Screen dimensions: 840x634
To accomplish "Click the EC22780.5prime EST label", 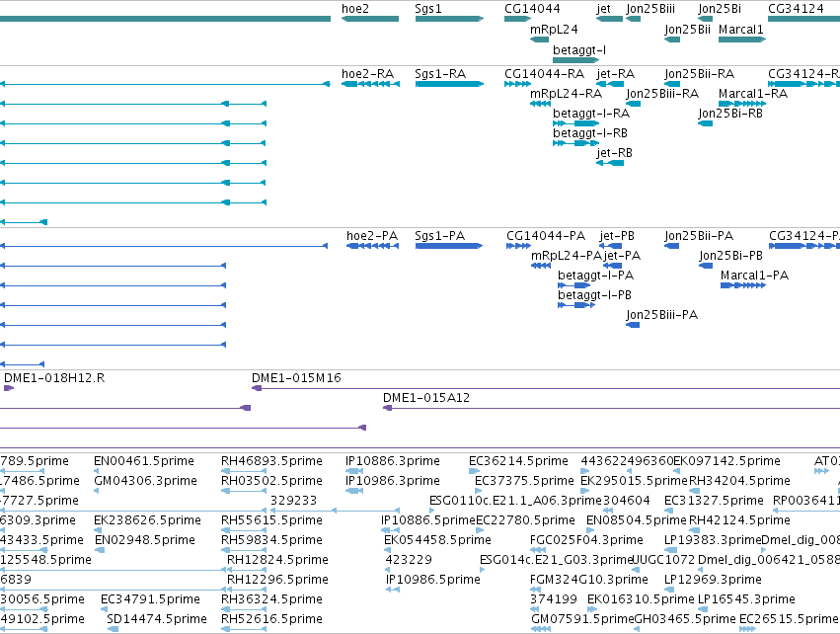I will pyautogui.click(x=525, y=520).
